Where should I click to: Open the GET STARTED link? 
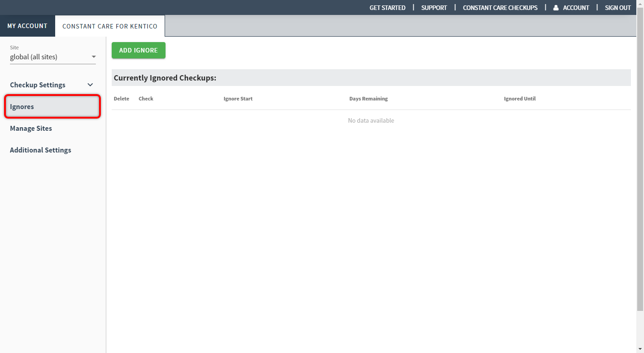pos(387,8)
